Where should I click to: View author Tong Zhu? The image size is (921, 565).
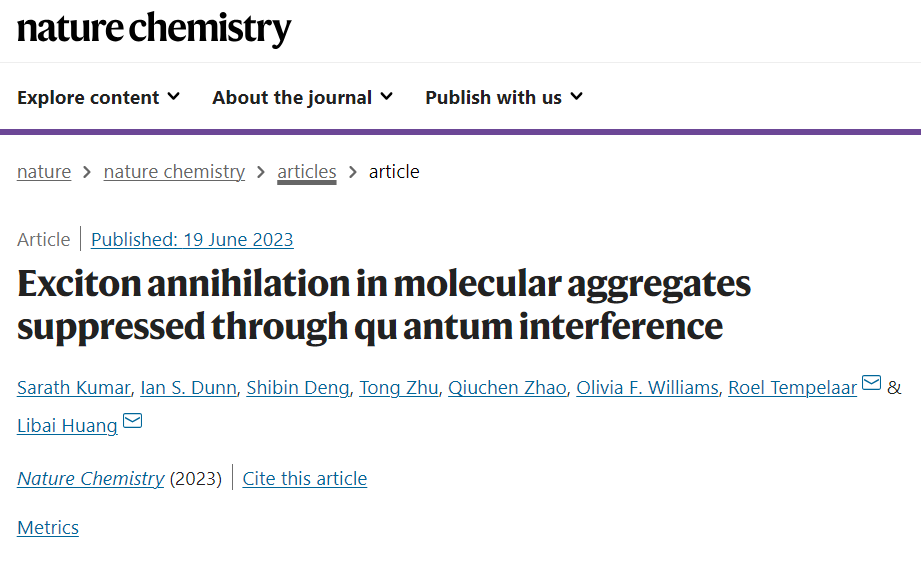click(x=399, y=388)
